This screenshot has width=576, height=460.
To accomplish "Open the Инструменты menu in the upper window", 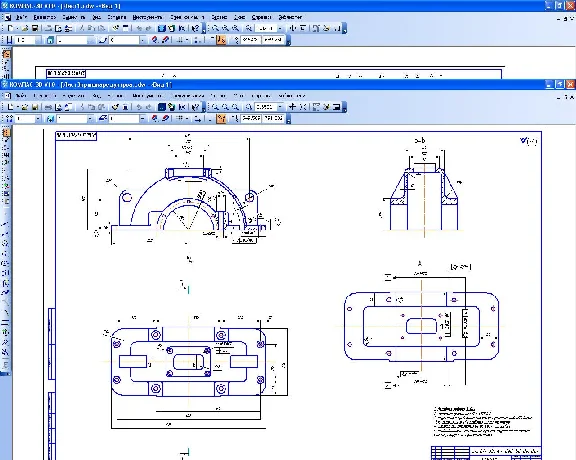I will tap(147, 17).
